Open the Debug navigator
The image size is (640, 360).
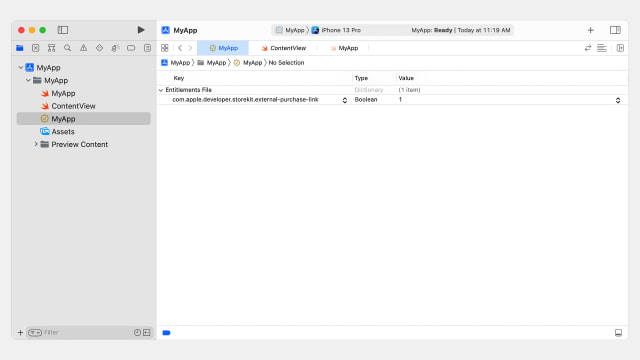[115, 48]
